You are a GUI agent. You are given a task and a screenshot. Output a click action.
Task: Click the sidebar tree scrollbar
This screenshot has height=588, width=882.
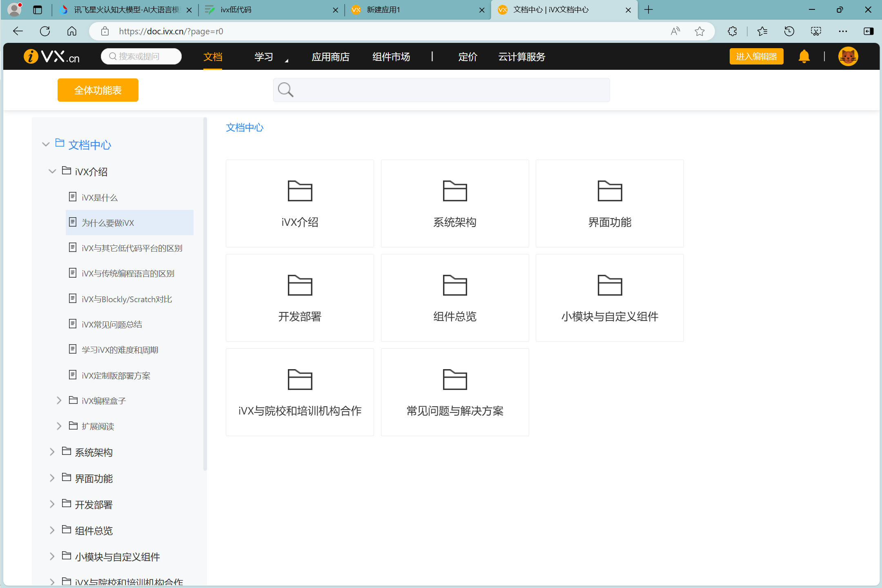pyautogui.click(x=205, y=294)
